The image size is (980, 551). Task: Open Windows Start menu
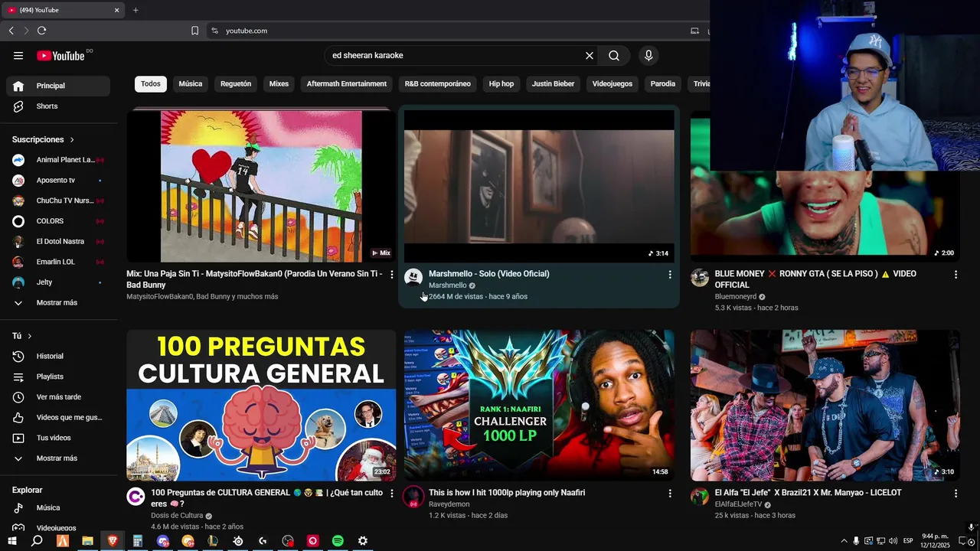12,541
